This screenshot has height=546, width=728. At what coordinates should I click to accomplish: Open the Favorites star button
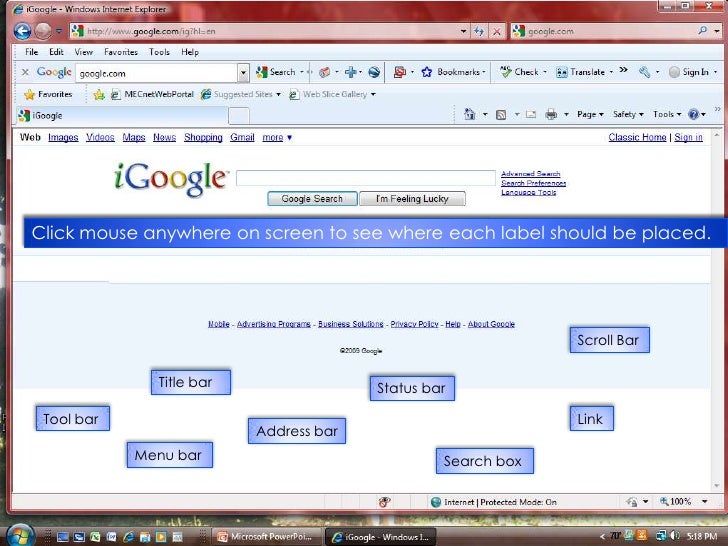49,94
